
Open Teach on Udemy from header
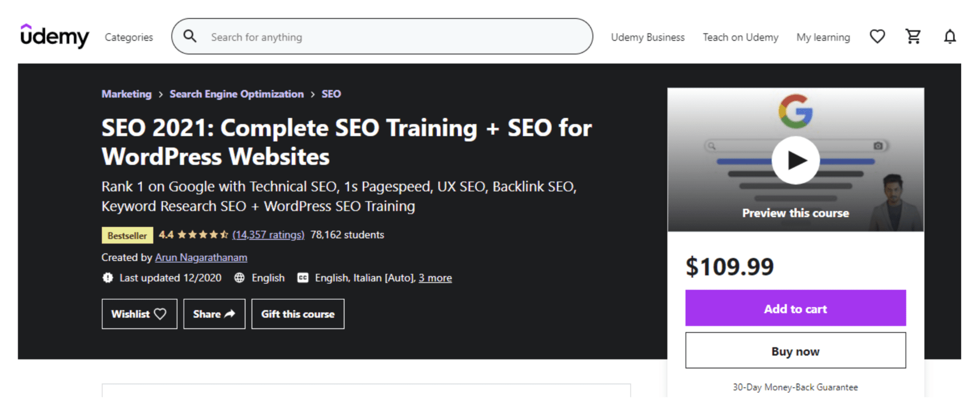click(740, 37)
